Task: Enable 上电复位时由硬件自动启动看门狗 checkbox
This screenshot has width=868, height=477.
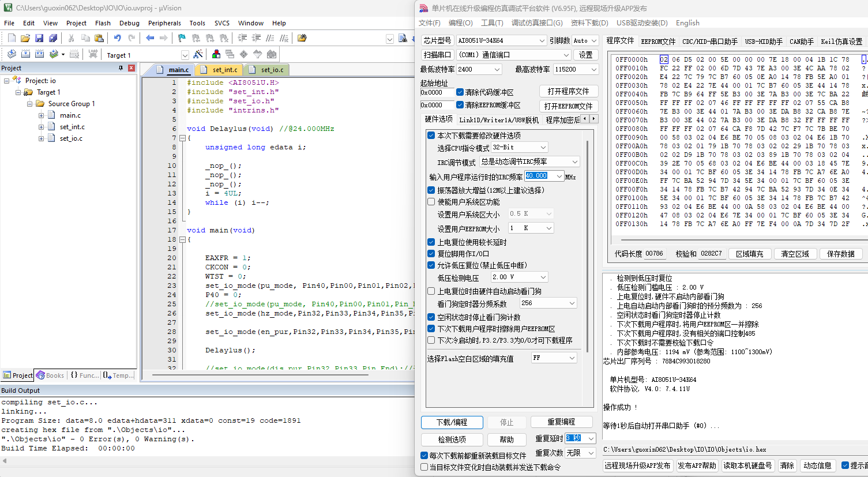Action: [431, 291]
